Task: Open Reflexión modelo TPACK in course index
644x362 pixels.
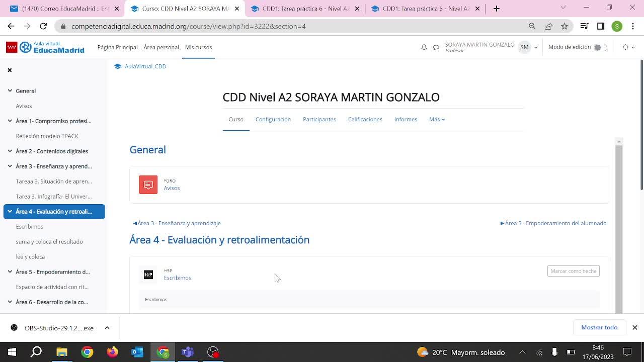Action: 47,136
